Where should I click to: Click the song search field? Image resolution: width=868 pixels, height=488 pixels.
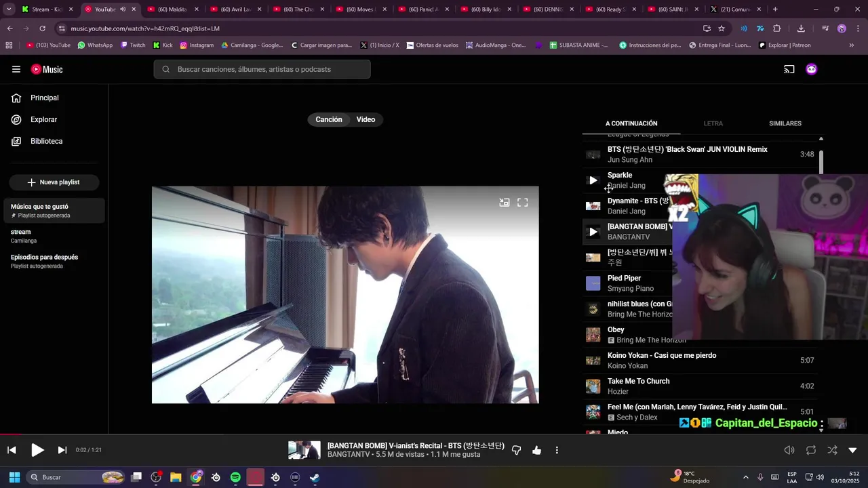pos(262,69)
